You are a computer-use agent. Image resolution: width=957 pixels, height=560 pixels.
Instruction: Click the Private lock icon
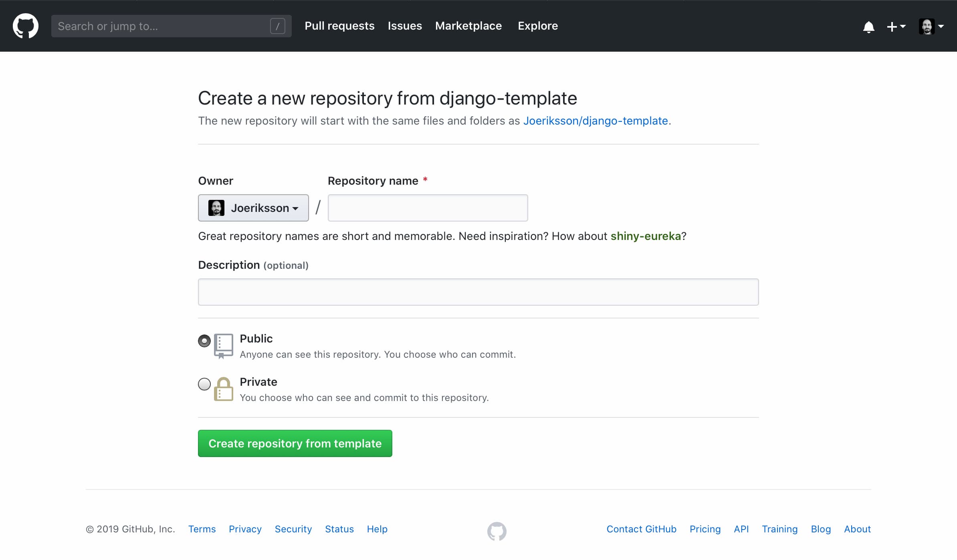coord(224,389)
